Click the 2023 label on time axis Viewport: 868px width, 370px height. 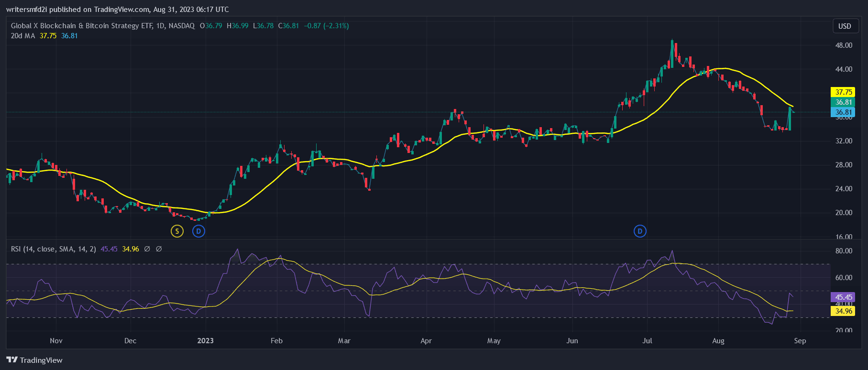206,341
